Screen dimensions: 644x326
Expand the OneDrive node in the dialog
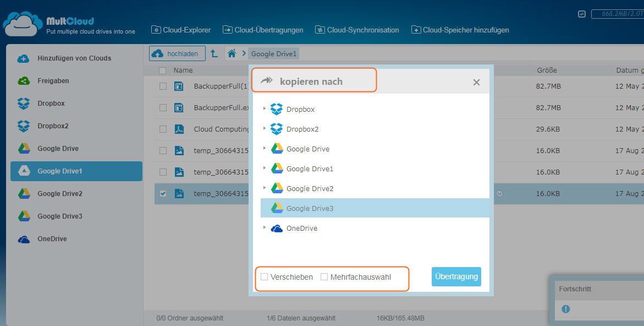tap(265, 228)
